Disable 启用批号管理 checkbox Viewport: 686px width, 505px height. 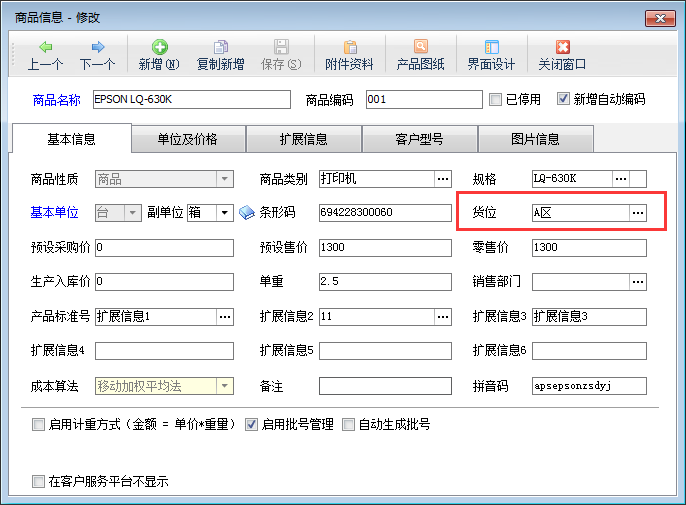252,424
